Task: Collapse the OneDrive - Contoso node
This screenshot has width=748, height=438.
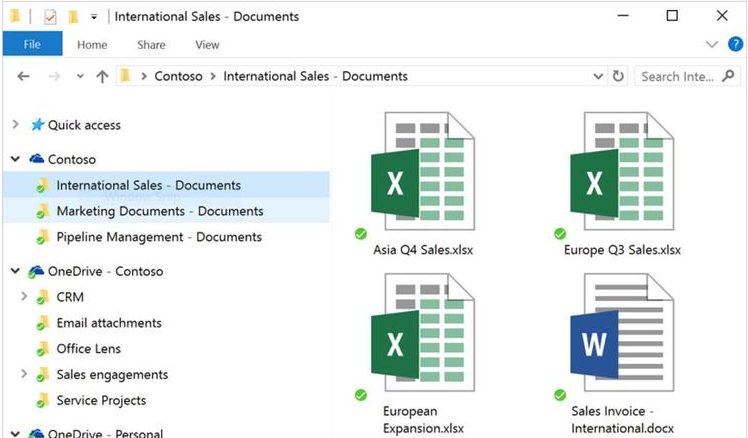Action: click(x=15, y=271)
